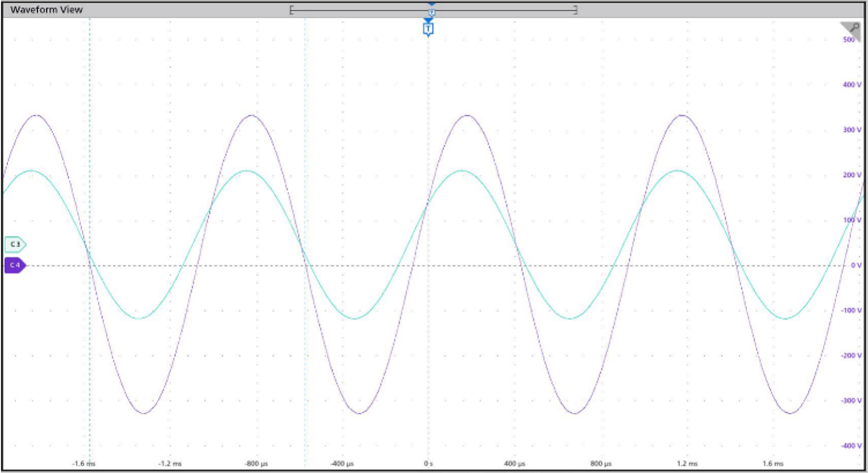This screenshot has height=473, width=868.
Task: Click the zoom magnifier icon in corner
Action: pyautogui.click(x=853, y=28)
